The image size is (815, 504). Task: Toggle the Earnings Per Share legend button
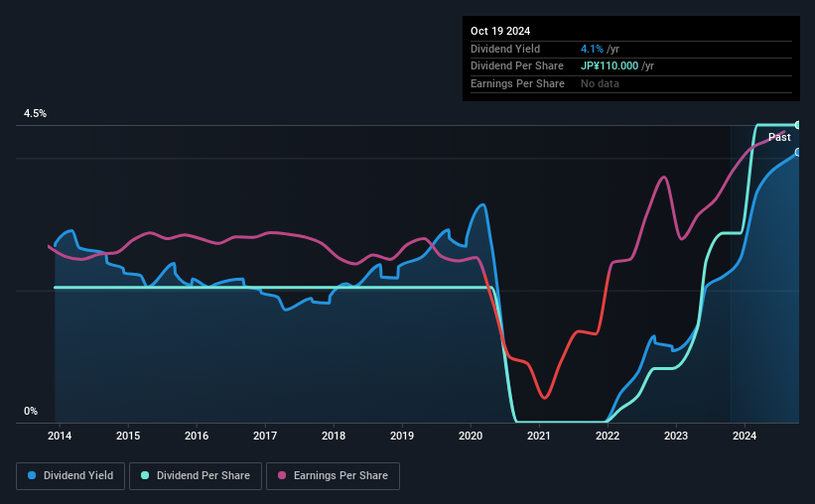[x=333, y=476]
